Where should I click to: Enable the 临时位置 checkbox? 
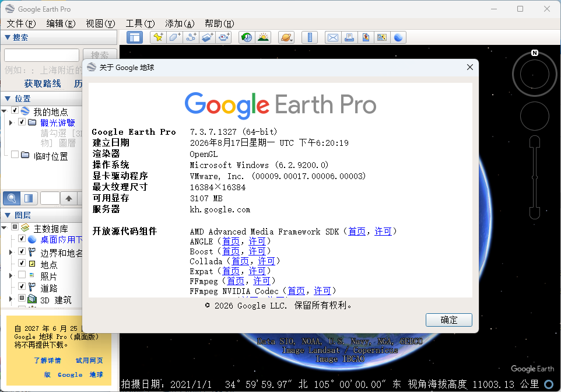(15, 155)
